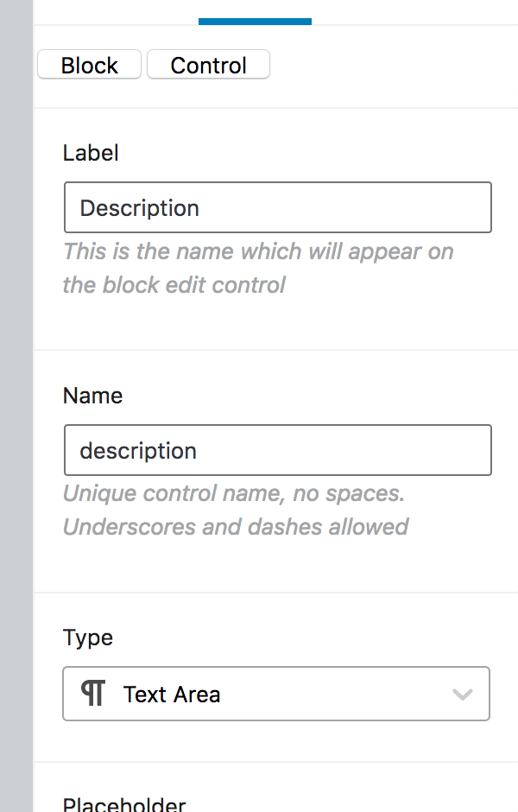Image resolution: width=518 pixels, height=812 pixels.
Task: Click the 'Name' field heading
Action: [x=92, y=396]
